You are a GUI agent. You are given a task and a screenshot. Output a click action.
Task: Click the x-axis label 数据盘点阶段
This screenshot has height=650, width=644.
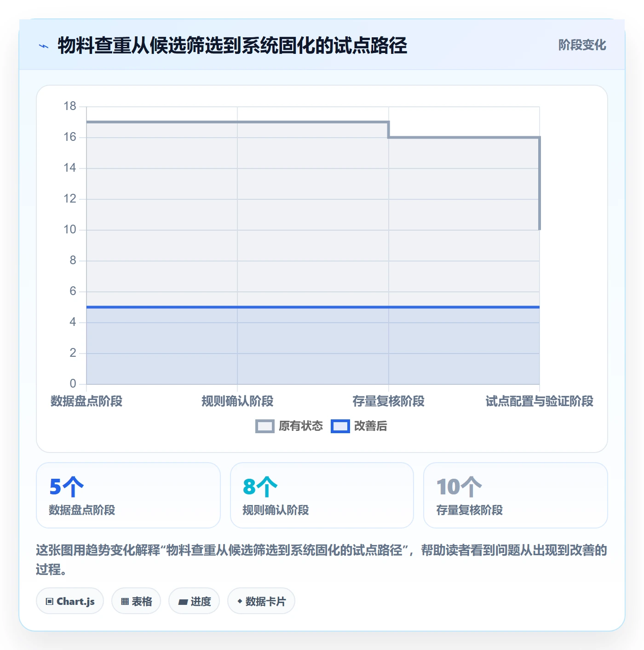pos(86,401)
